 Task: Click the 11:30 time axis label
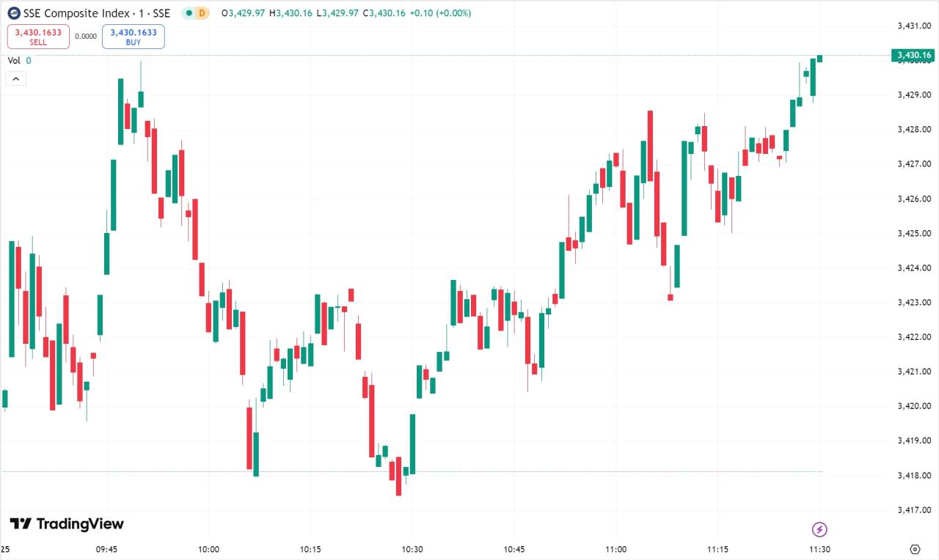[x=819, y=549]
